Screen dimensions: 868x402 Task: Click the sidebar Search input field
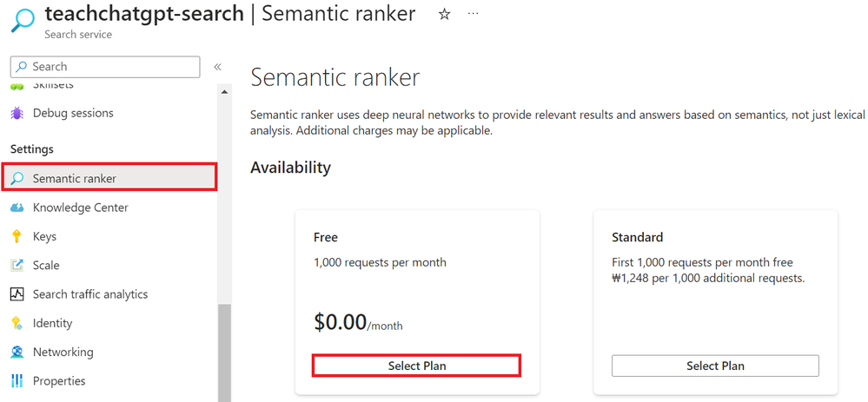click(113, 67)
